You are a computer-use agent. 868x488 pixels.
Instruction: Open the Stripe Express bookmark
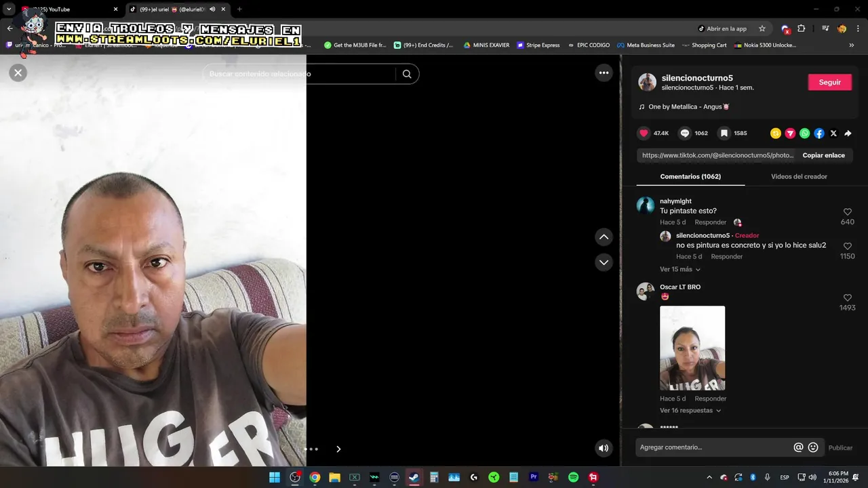pos(538,45)
